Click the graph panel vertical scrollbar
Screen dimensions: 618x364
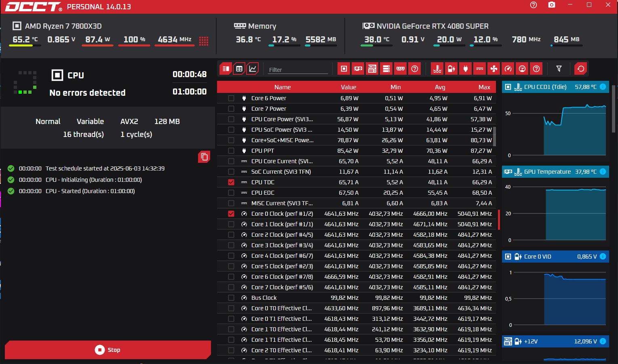point(614,109)
